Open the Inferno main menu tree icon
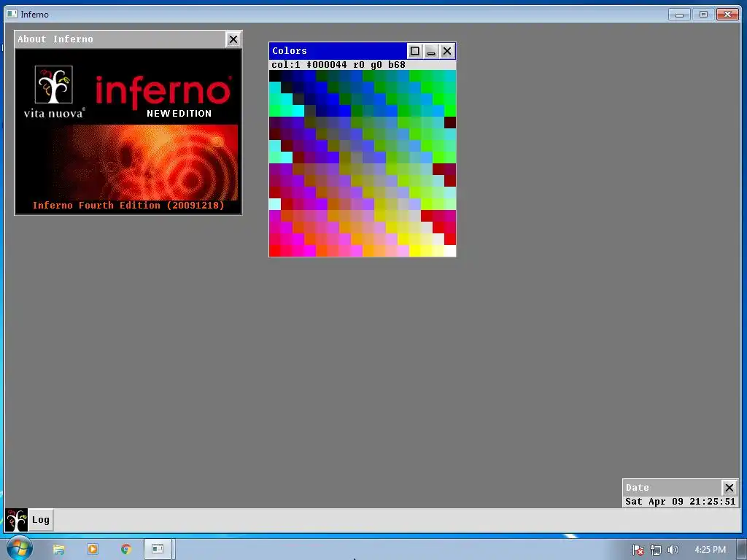Image resolution: width=747 pixels, height=560 pixels. pos(16,520)
